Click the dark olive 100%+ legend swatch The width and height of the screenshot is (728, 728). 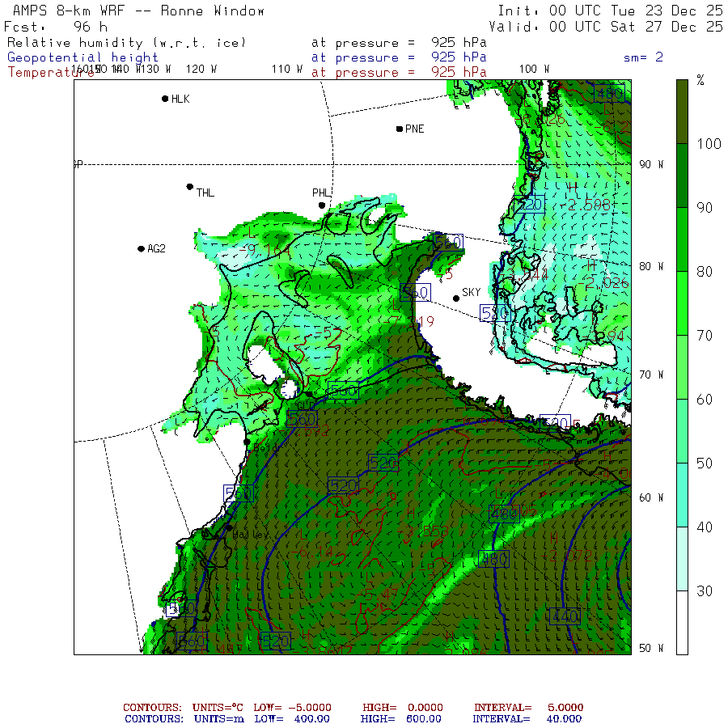[682, 112]
